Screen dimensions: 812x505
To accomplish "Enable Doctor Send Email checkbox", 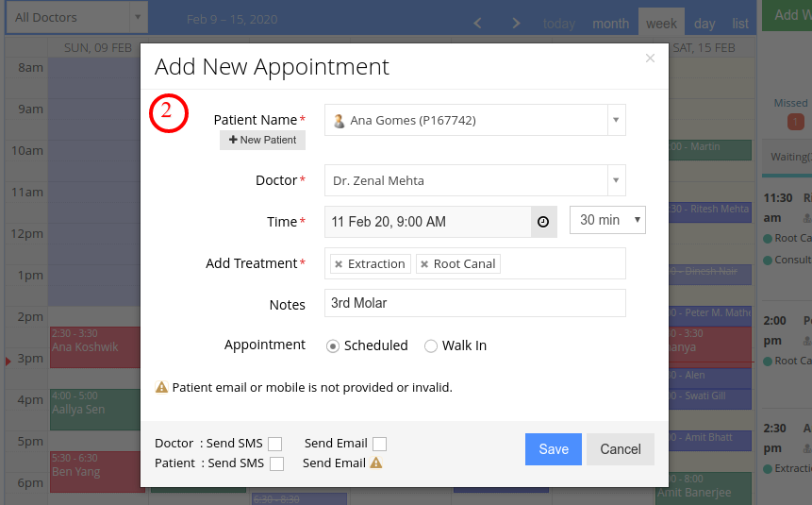I will tap(379, 444).
